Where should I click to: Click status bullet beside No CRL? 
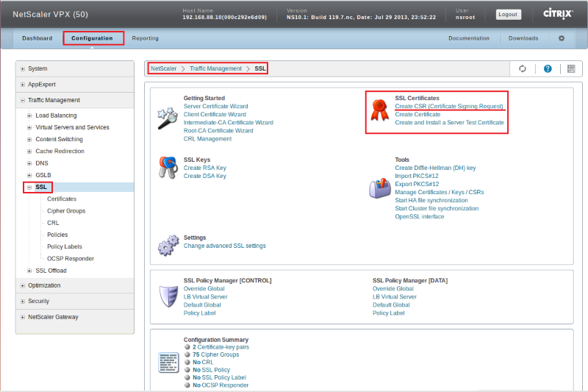tap(187, 362)
